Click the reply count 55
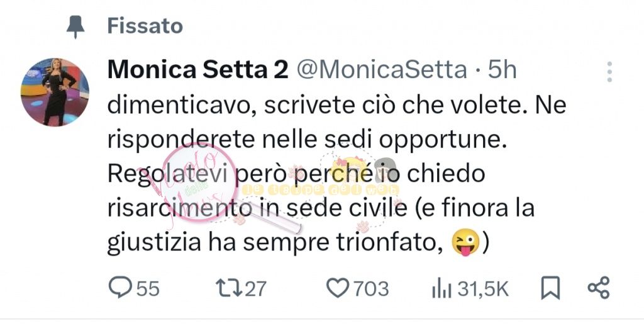 click(x=148, y=289)
